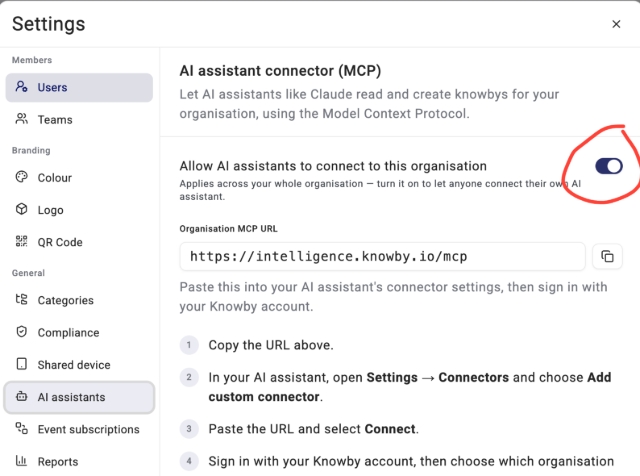Click the Teams people icon
This screenshot has height=476, width=640.
[21, 119]
